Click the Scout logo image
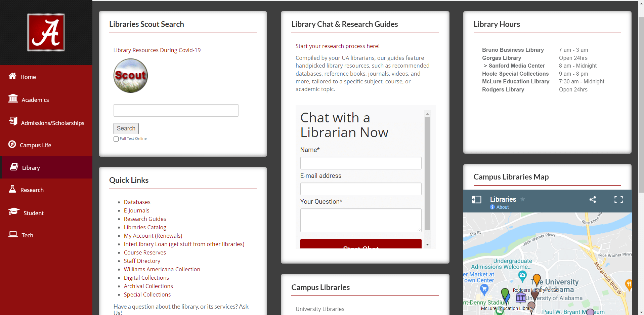644x315 pixels. (x=131, y=76)
